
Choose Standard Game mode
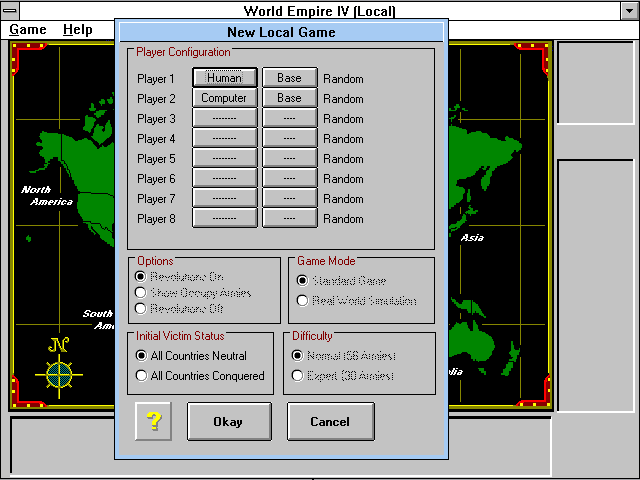342,281
